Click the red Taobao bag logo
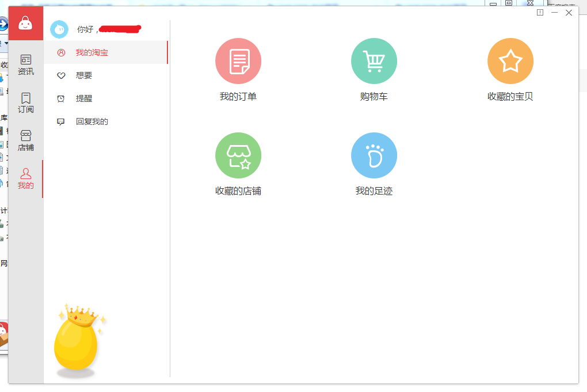This screenshot has height=392, width=587. (26, 23)
